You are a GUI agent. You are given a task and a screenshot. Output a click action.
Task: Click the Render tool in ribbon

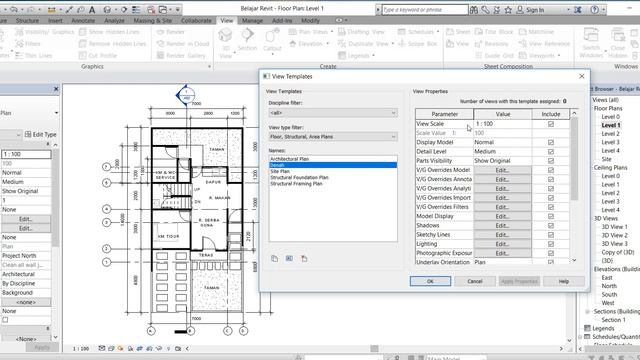tap(171, 32)
